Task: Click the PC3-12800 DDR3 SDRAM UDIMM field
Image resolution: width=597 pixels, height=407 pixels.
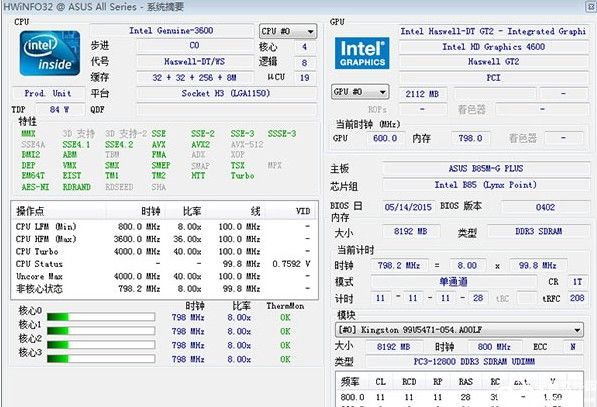Action: point(474,361)
